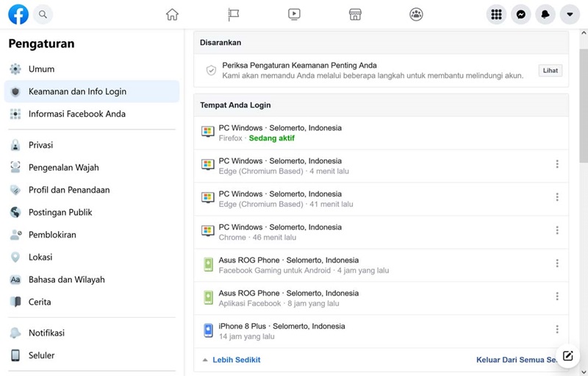Click Keluar Dari Semua Sesi link
The width and height of the screenshot is (588, 376).
pyautogui.click(x=516, y=360)
